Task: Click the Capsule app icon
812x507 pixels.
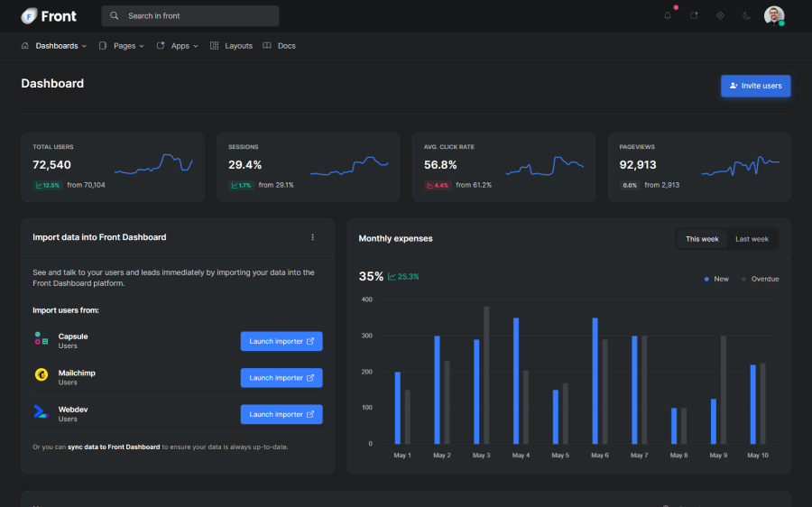Action: click(42, 340)
